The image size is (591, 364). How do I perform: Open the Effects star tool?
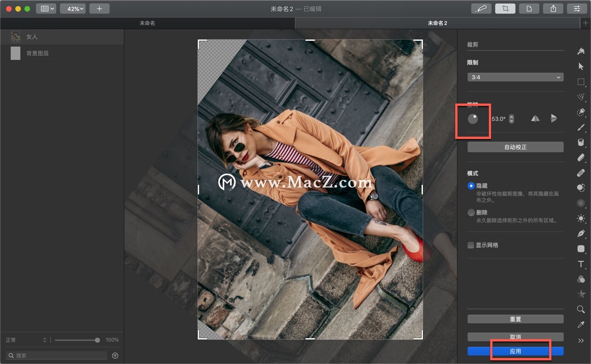click(581, 294)
